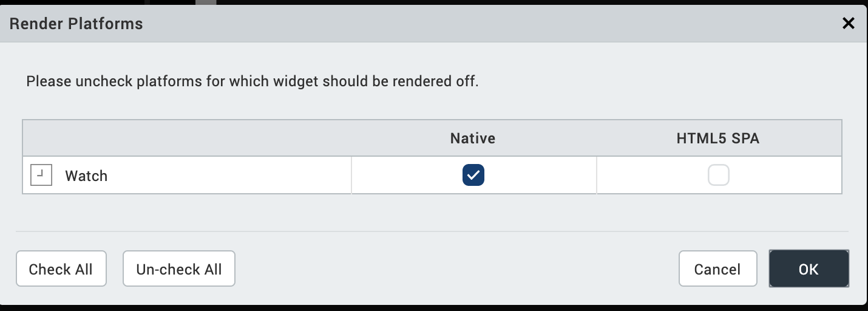
Task: Click the empty space between Un-check All and Cancel
Action: [x=455, y=268]
